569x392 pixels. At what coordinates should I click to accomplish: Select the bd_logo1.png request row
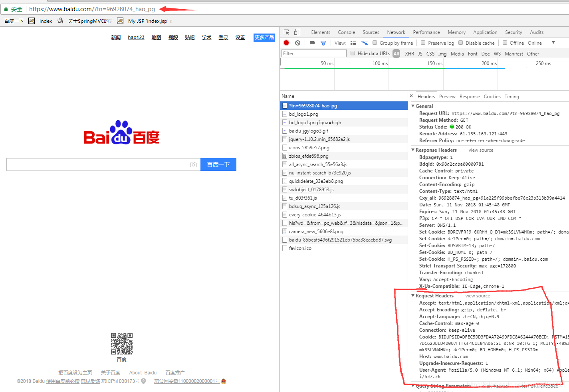tap(344, 114)
